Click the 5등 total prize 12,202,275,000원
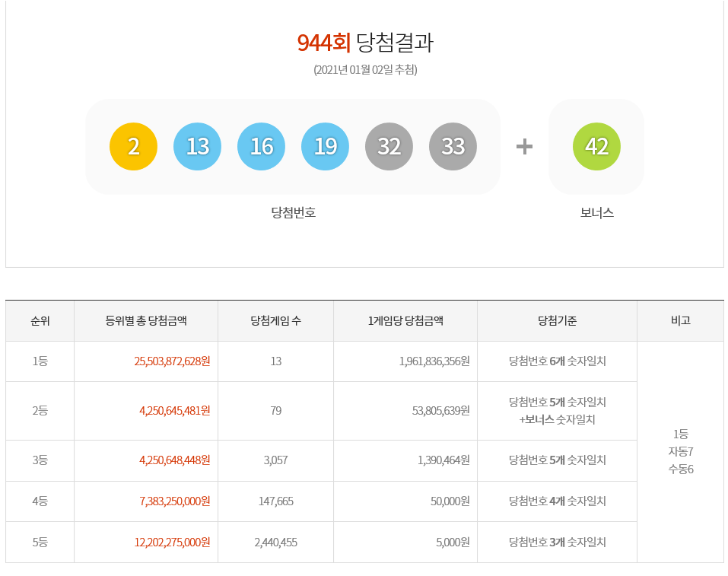This screenshot has width=728, height=576. coord(174,543)
